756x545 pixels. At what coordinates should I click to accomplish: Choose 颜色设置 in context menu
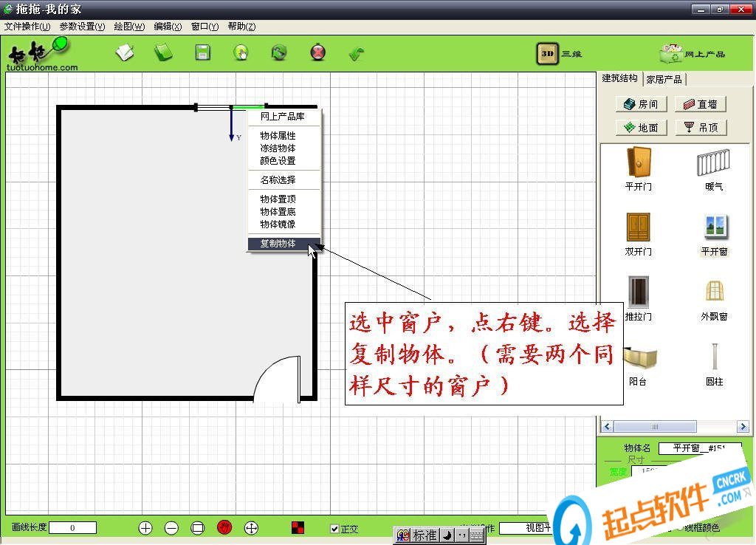pos(283,160)
